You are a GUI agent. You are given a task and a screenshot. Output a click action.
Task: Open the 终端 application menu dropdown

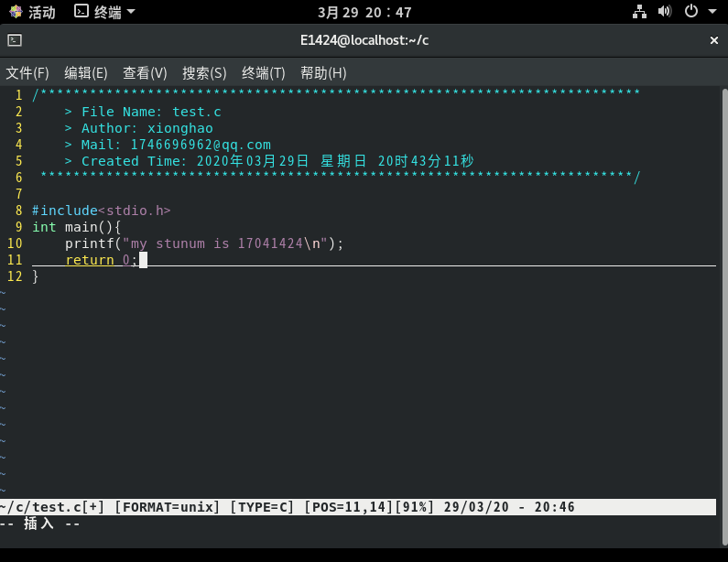pos(105,12)
